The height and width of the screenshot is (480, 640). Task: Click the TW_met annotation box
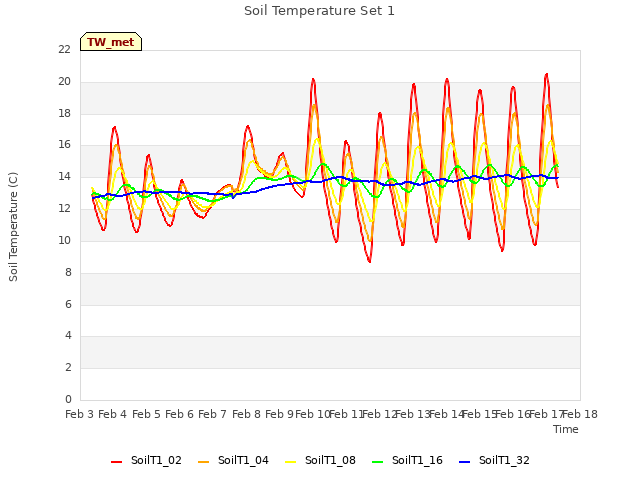coord(111,42)
